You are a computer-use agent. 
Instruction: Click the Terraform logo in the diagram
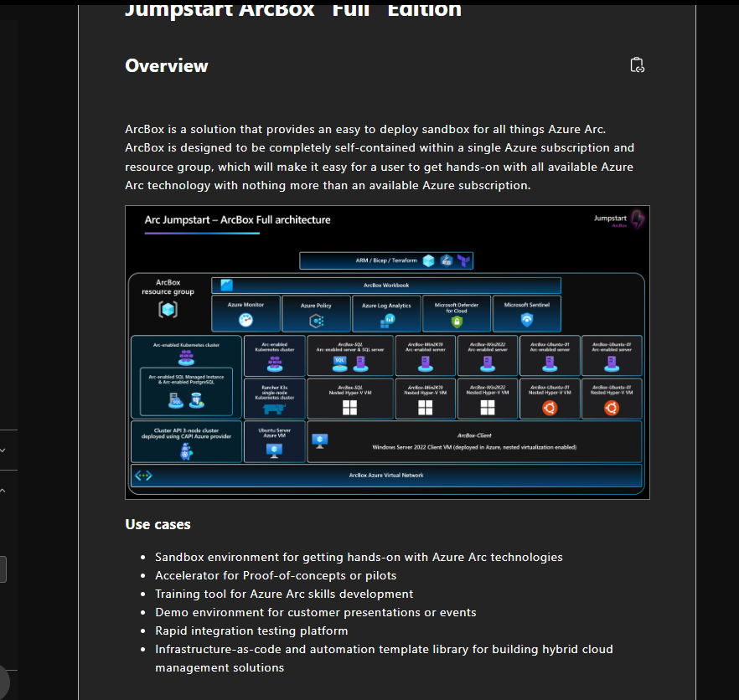[463, 260]
